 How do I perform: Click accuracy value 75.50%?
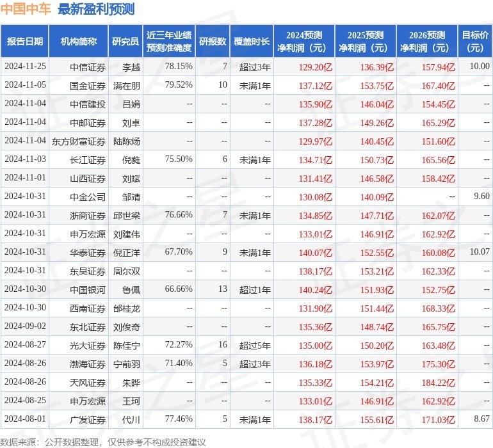point(179,159)
